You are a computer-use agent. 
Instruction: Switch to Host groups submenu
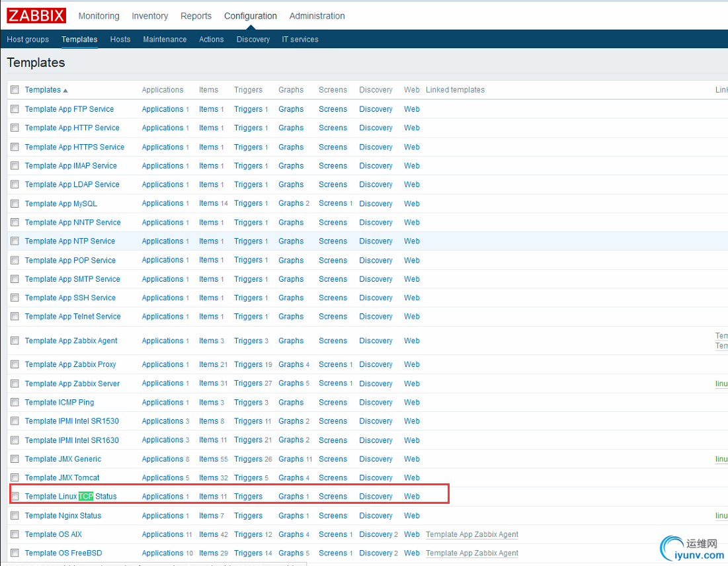coord(28,40)
